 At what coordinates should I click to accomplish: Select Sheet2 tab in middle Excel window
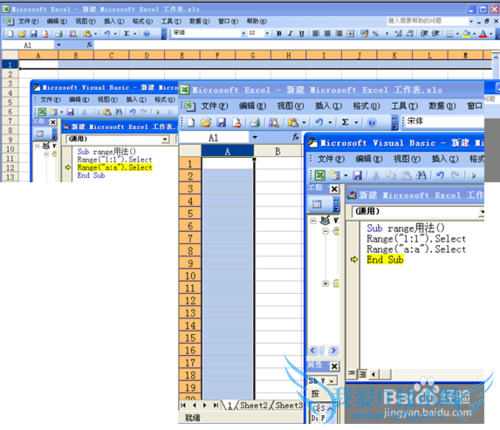tap(254, 405)
